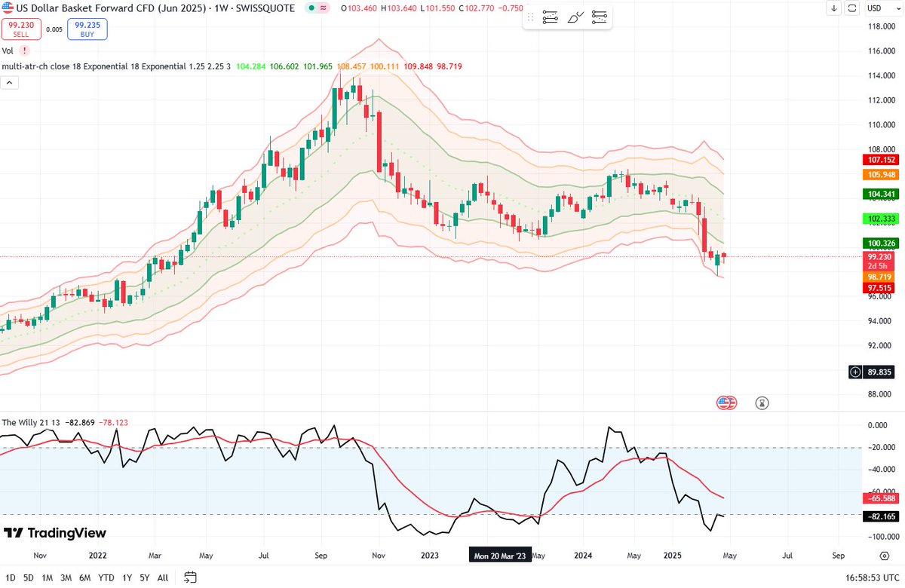Screen dimensions: 905x588
Task: Click the 104.284 value in indicator legend
Action: pyautogui.click(x=251, y=66)
